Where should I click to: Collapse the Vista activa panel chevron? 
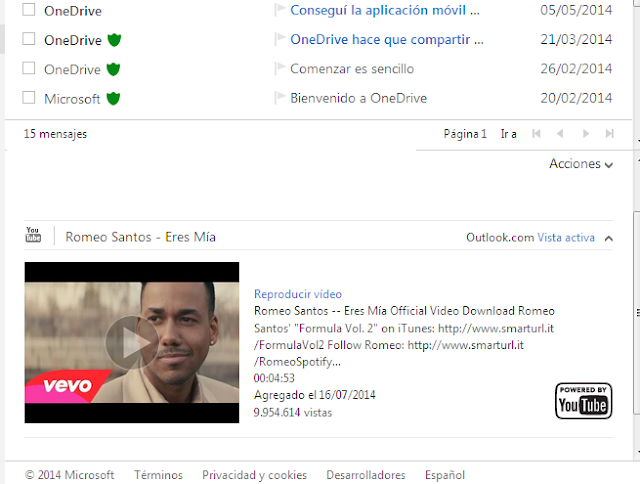(609, 238)
